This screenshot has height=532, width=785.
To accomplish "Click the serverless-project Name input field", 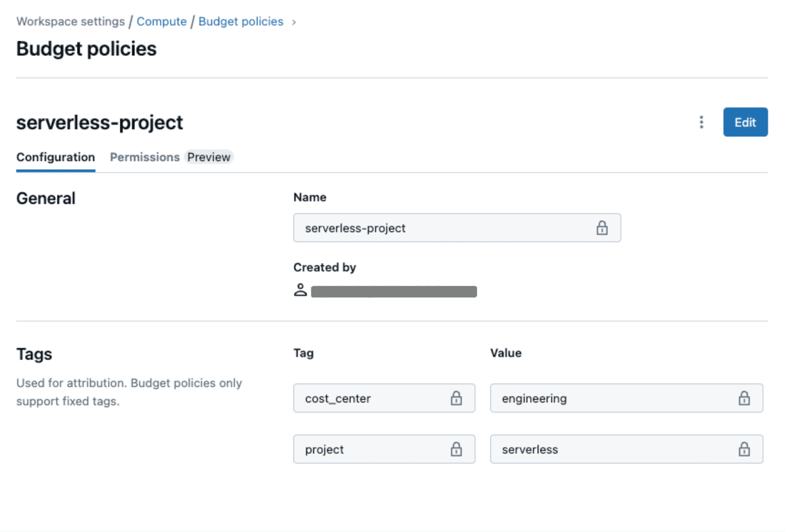I will tap(442, 228).
